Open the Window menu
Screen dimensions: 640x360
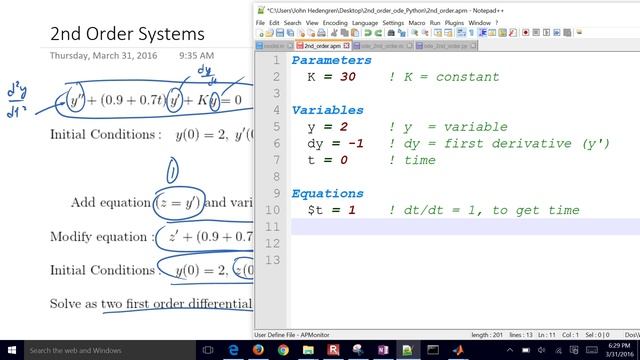(479, 23)
